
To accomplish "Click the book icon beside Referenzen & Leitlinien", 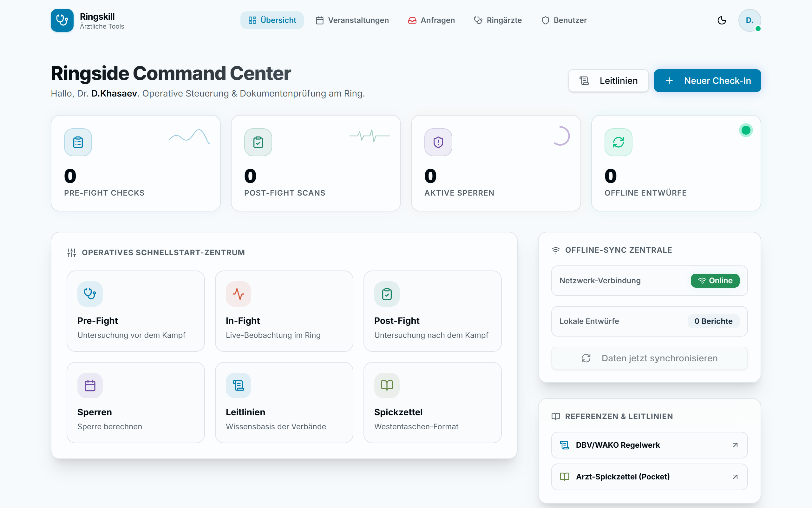I will click(556, 417).
